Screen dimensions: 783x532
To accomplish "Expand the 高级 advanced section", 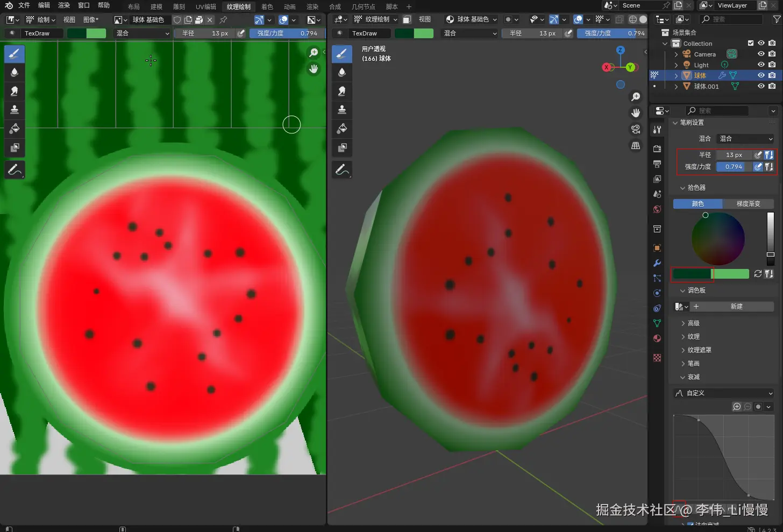I will [x=683, y=323].
